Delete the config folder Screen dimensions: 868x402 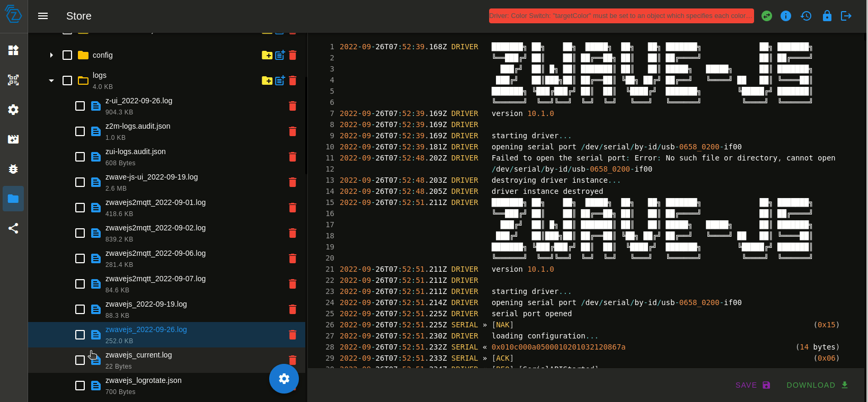coord(293,55)
